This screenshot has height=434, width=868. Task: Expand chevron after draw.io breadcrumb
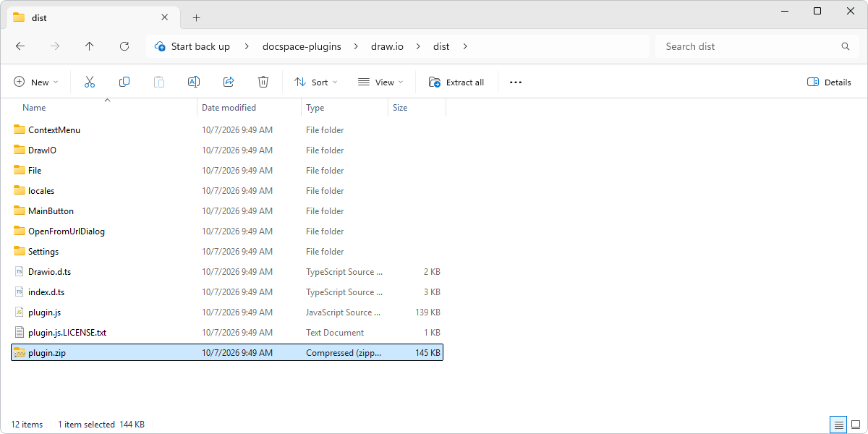pyautogui.click(x=419, y=46)
